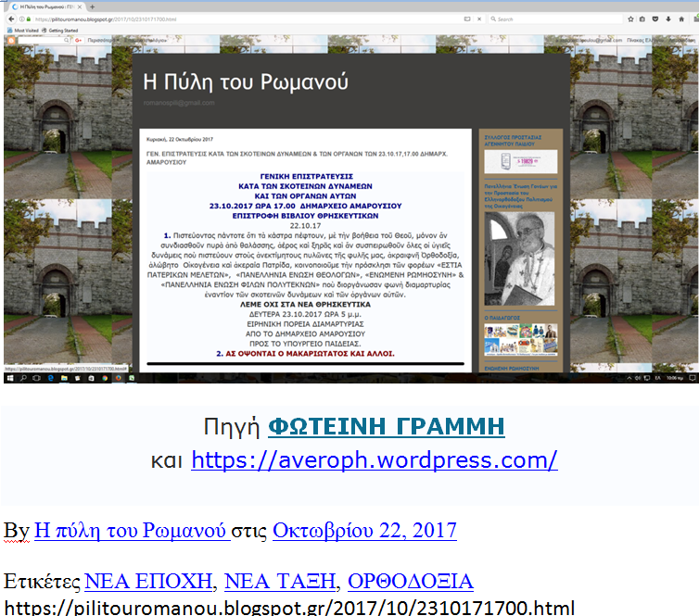Open a new browser tab with the plus button
The image size is (699, 616).
pyautogui.click(x=93, y=6)
